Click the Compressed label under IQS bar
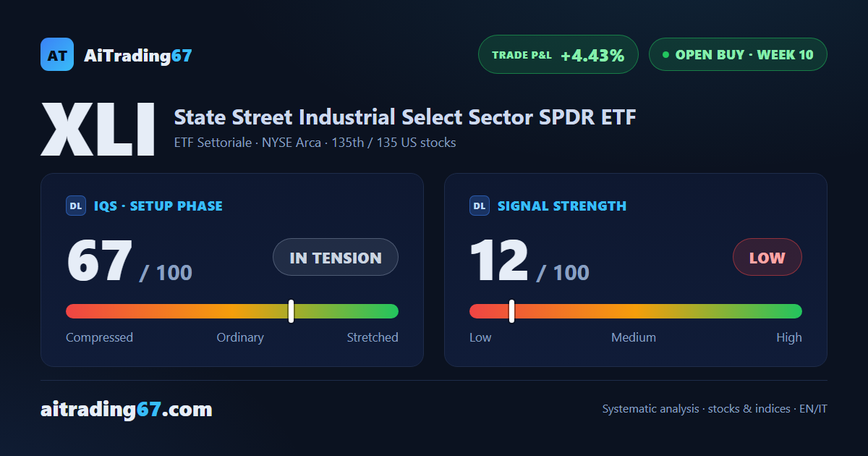The height and width of the screenshot is (456, 868). tap(99, 337)
